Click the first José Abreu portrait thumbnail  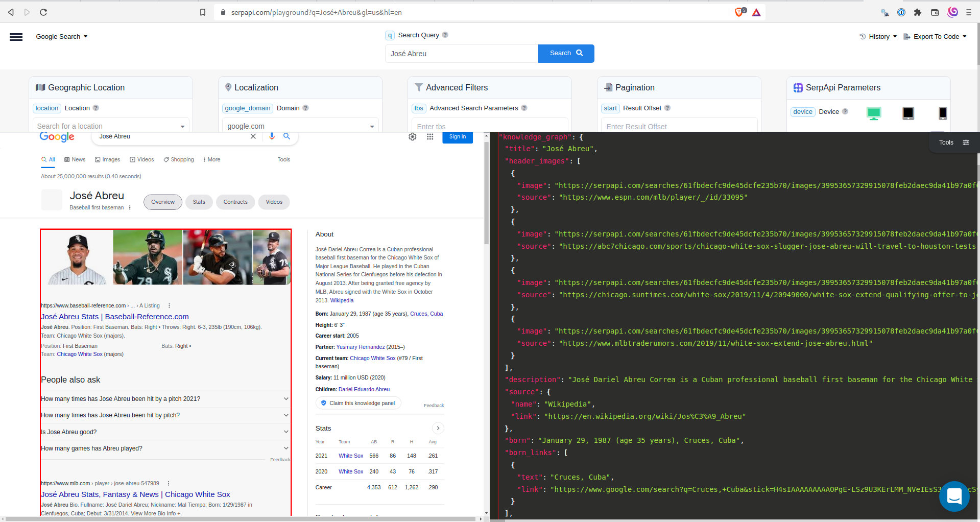[77, 257]
